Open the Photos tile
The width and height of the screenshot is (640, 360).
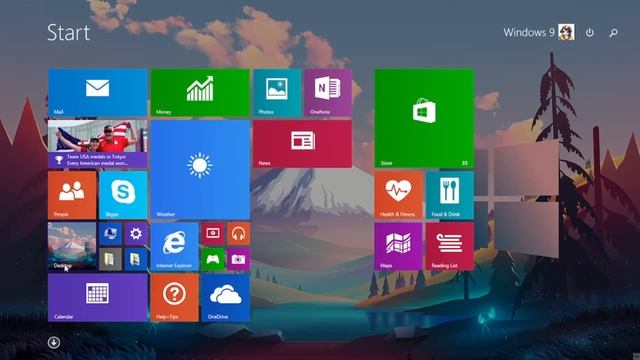point(277,93)
